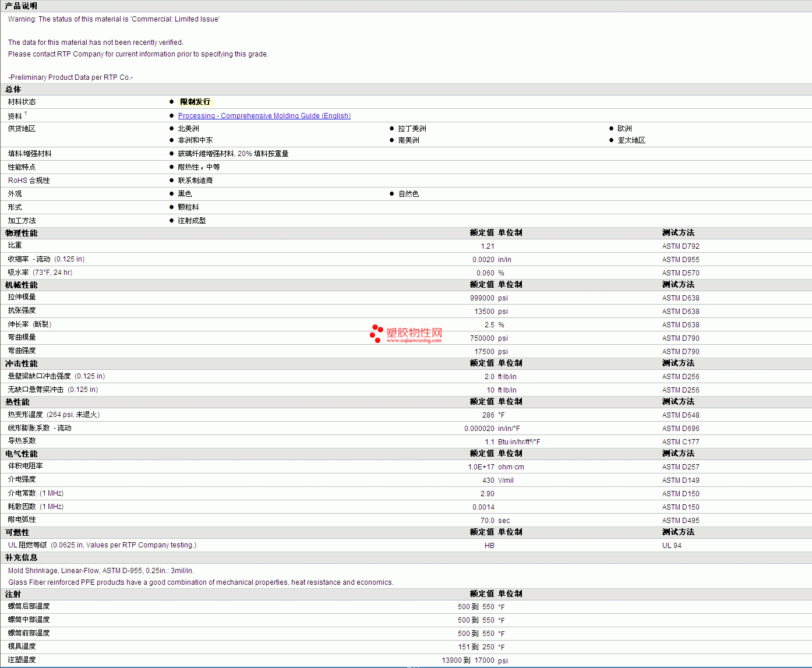Viewport: 812px width, 668px height.
Task: Click the bullet before 亚太地区 region
Action: (x=611, y=140)
